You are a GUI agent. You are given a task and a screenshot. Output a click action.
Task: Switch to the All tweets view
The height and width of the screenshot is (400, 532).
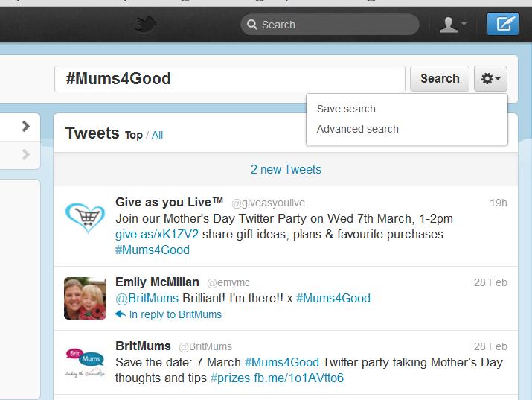click(x=157, y=135)
